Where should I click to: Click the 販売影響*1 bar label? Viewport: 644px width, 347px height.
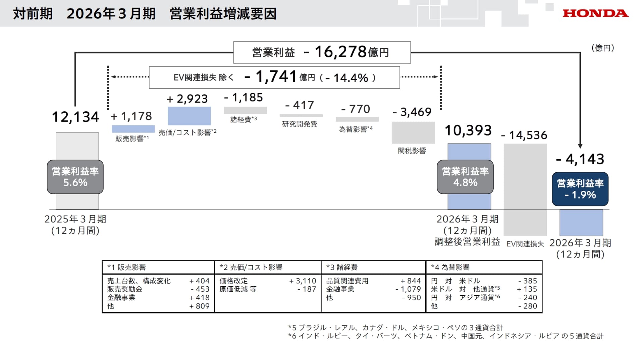pyautogui.click(x=132, y=138)
